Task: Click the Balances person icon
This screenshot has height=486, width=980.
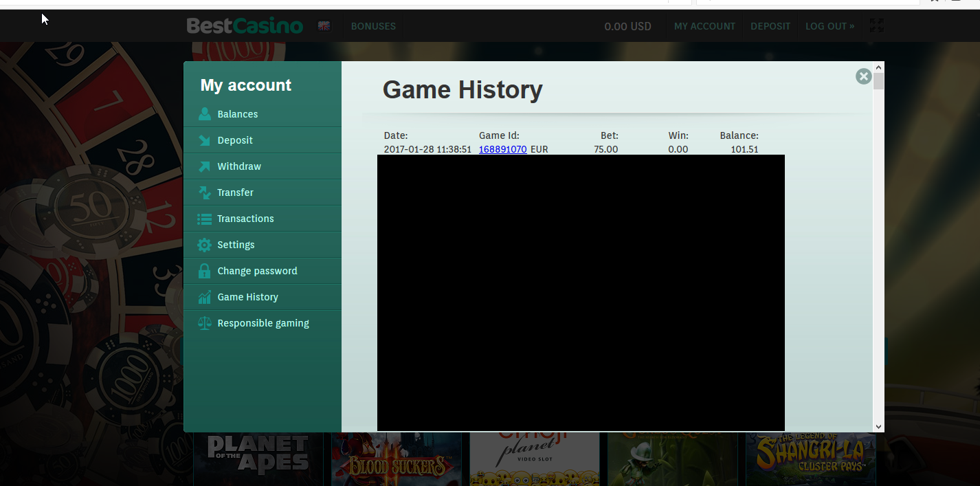Action: coord(204,114)
